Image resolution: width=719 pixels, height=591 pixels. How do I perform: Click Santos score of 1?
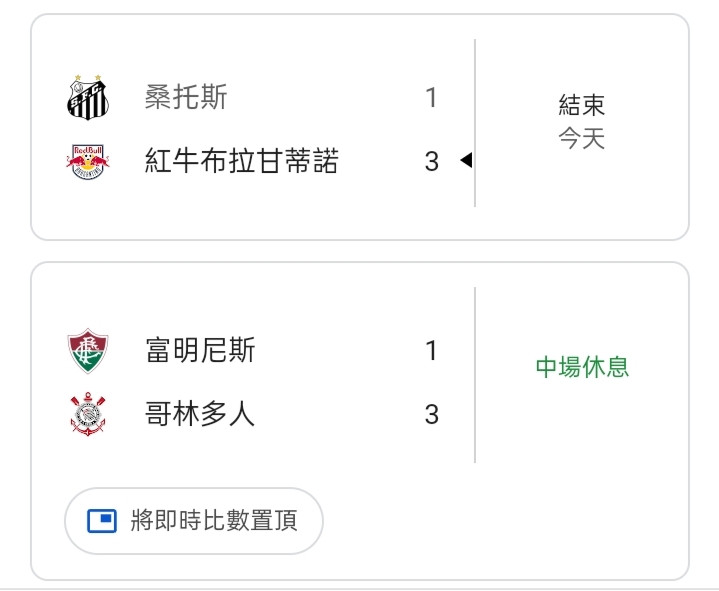431,97
